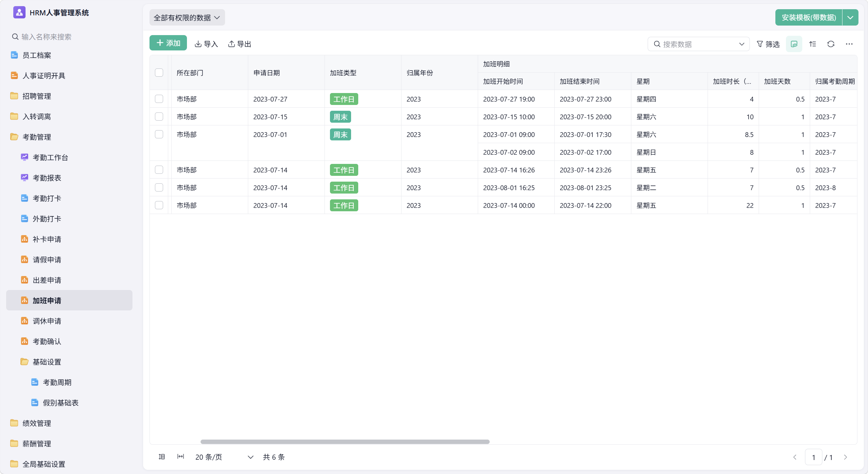Click the row height icon in footer
The width and height of the screenshot is (868, 474).
point(162,457)
